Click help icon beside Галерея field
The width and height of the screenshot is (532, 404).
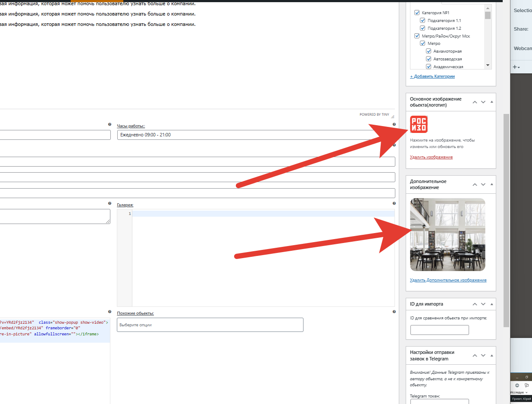[x=394, y=203]
